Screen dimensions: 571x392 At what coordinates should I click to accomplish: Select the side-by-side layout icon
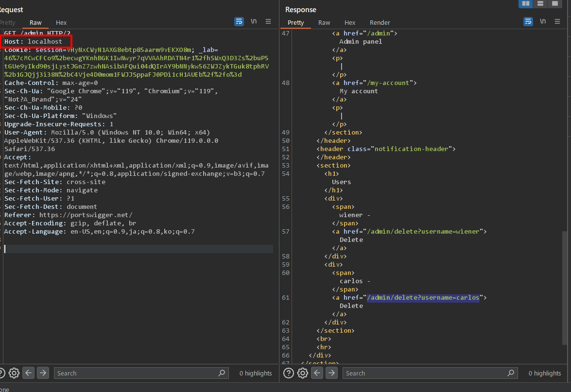(525, 3)
